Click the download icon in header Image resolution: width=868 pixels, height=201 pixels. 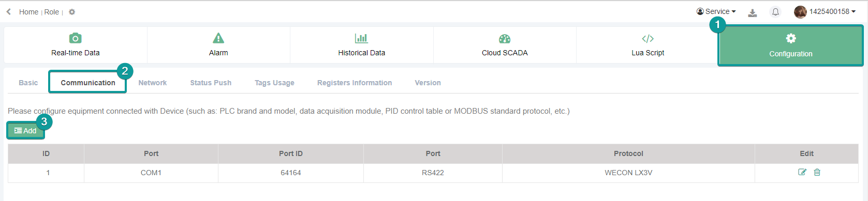click(x=753, y=12)
